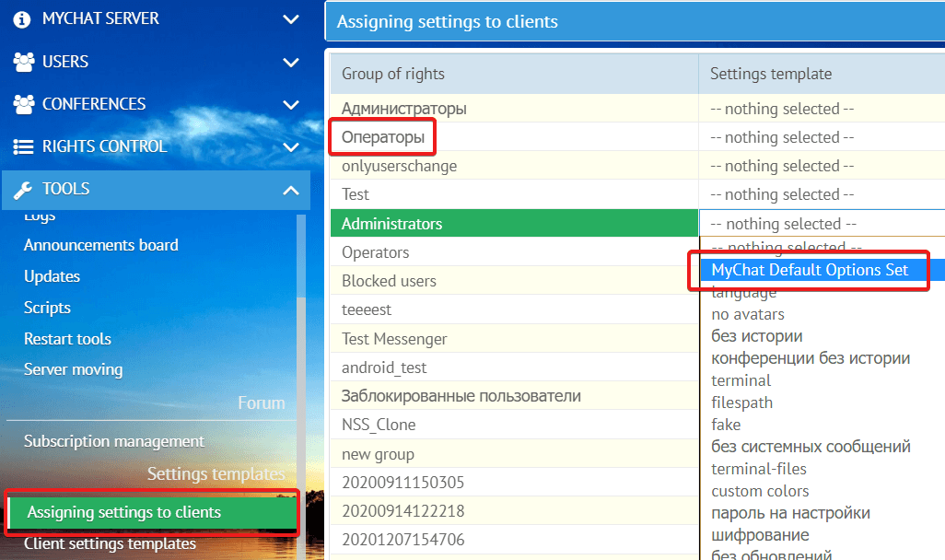Click the info icon beside MYCHAT SERVER
945x560 pixels.
[23, 19]
